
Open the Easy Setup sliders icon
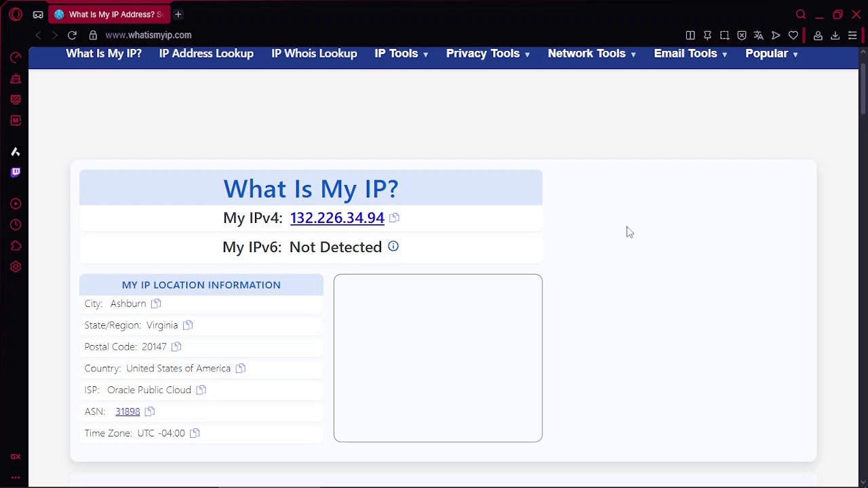click(852, 35)
